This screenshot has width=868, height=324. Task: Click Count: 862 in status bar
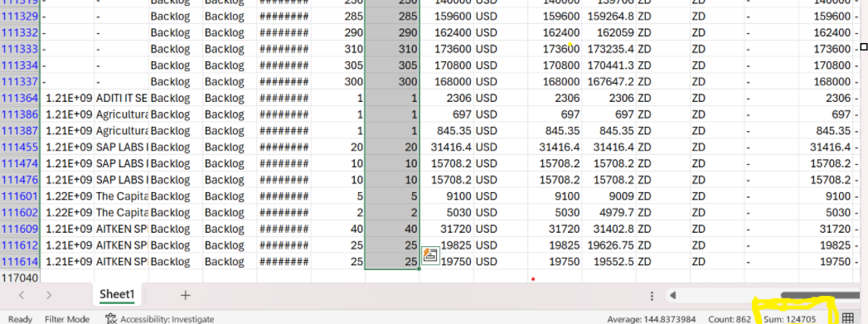(x=729, y=319)
